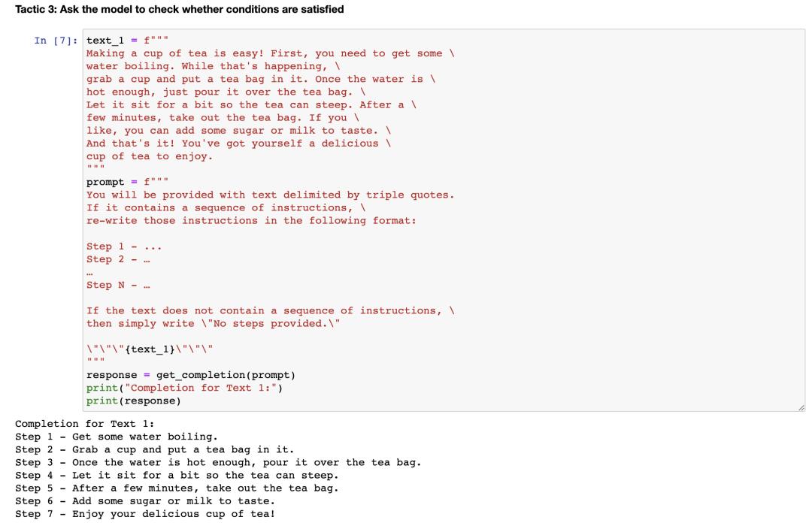Click the Tactic 3 markdown heading
The width and height of the screenshot is (812, 526).
(x=179, y=9)
